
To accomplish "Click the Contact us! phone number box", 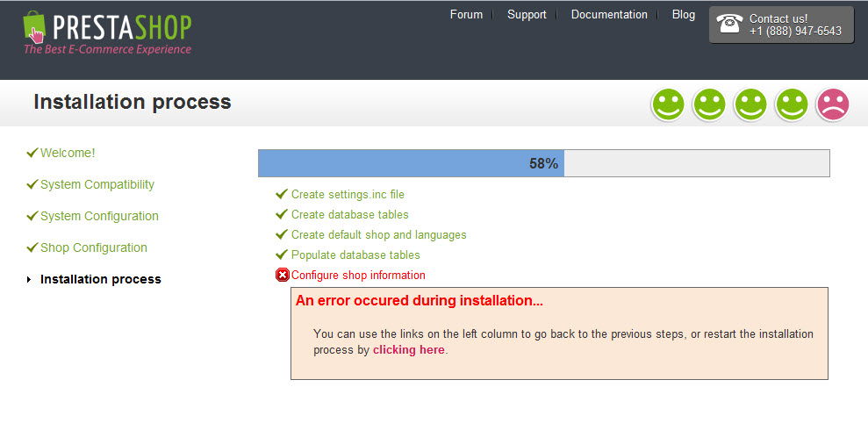I will coord(782,25).
